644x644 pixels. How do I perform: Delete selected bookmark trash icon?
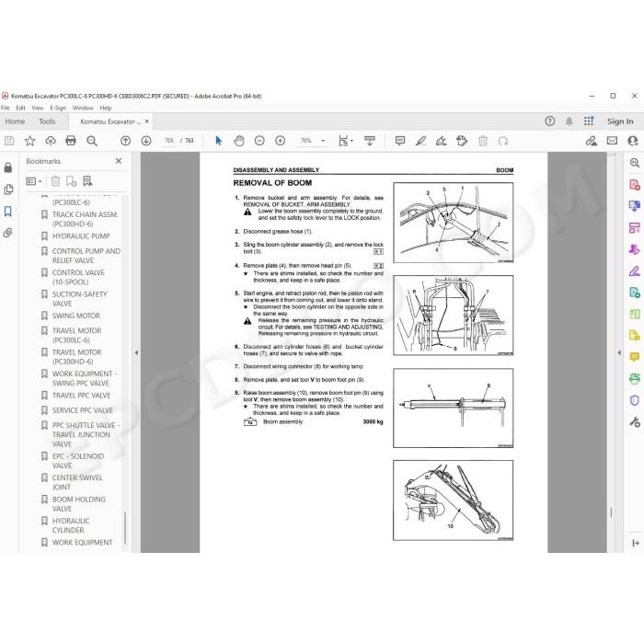point(55,181)
